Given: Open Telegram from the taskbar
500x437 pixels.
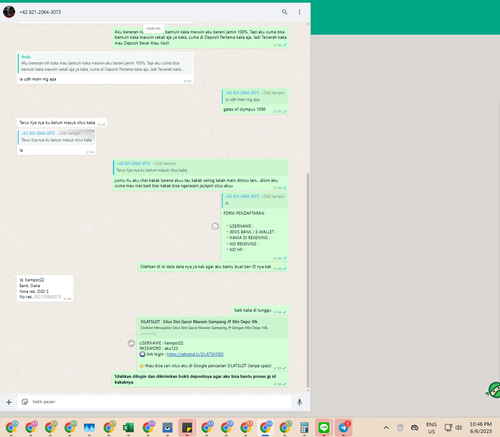Looking at the screenshot, I should click(x=343, y=427).
